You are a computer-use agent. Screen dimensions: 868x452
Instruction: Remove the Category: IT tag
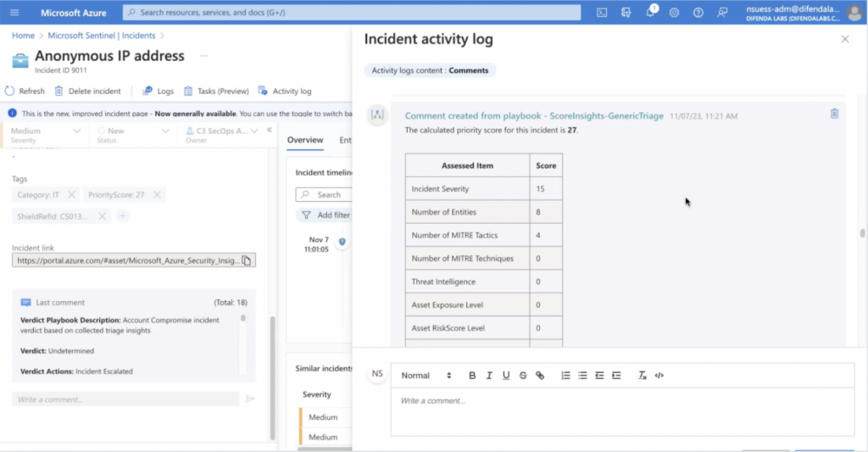click(71, 194)
